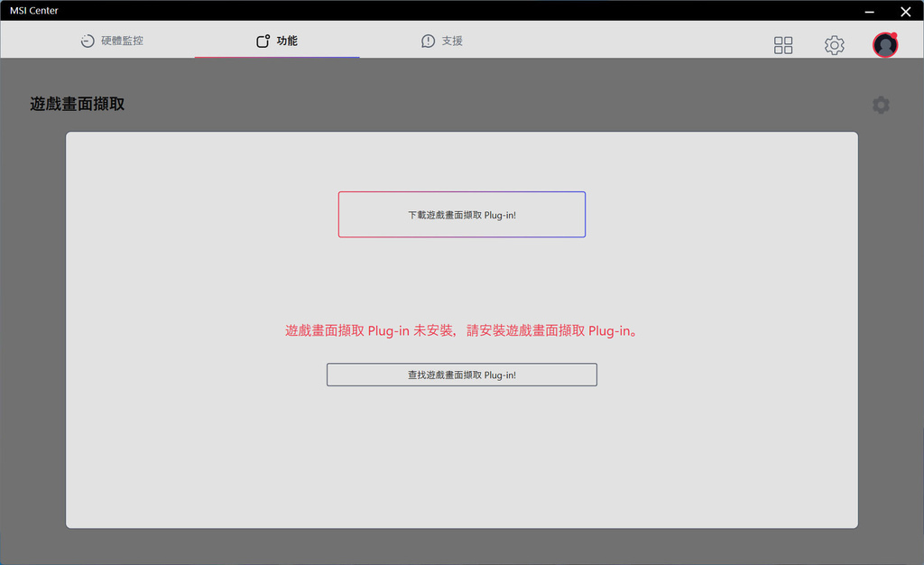The width and height of the screenshot is (924, 565).
Task: Click the four-square apps grid icon
Action: [x=783, y=45]
